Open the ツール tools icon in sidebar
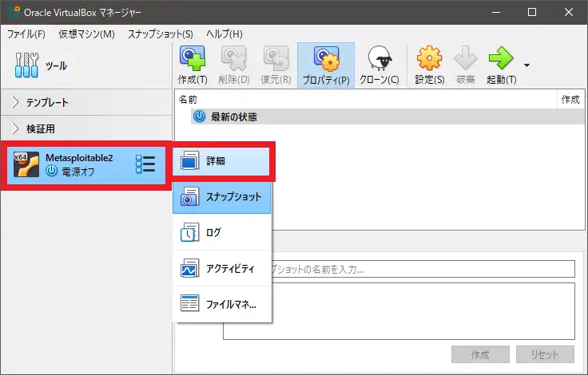Image resolution: width=588 pixels, height=375 pixels. click(x=27, y=65)
